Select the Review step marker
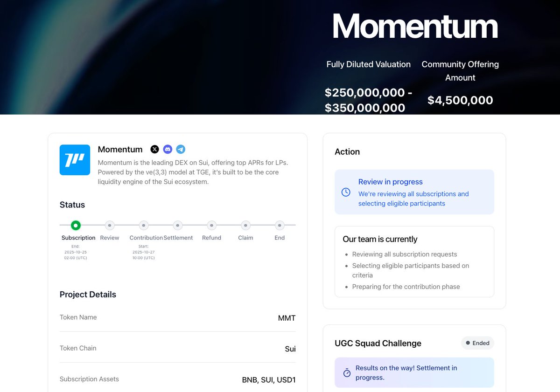560x392 pixels. tap(110, 226)
